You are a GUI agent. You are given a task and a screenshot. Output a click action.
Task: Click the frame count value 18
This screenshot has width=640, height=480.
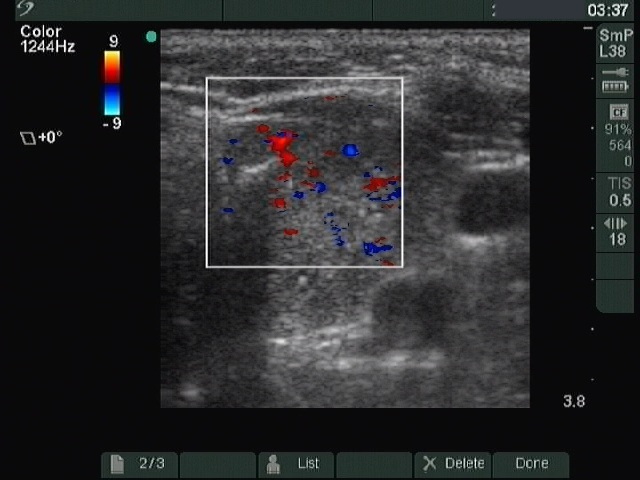tap(617, 239)
